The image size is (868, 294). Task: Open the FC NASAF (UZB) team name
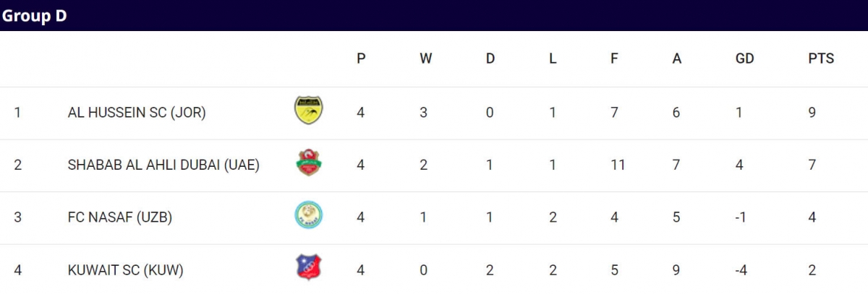tap(119, 217)
